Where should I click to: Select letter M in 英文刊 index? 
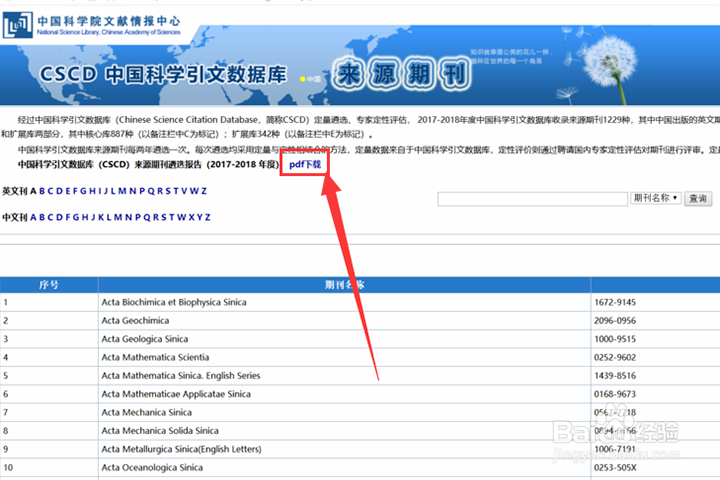coord(122,191)
